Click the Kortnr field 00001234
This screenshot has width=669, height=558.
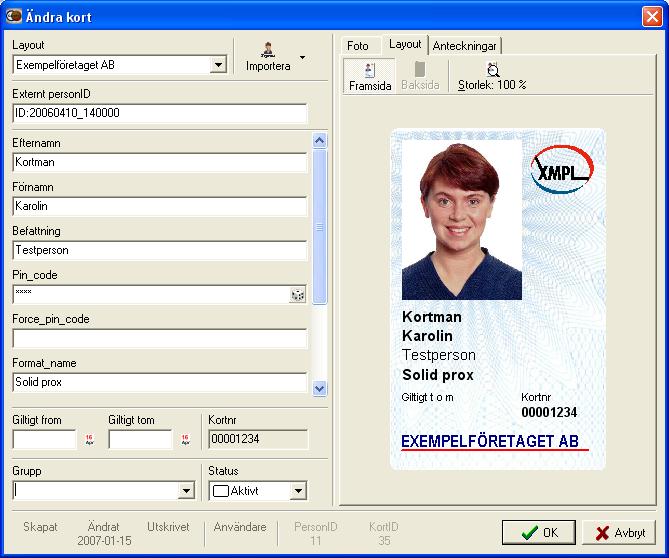pos(258,439)
